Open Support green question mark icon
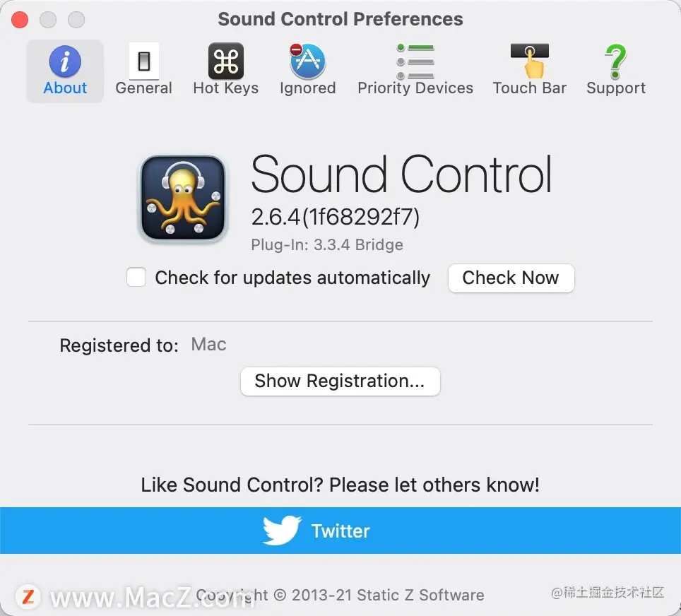This screenshot has height=616, width=681. 615,61
